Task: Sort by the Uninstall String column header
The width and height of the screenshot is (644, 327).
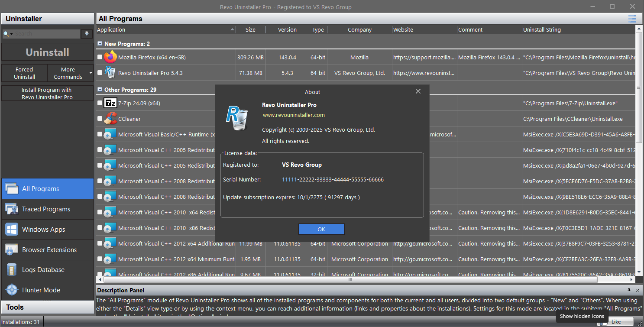Action: (579, 30)
